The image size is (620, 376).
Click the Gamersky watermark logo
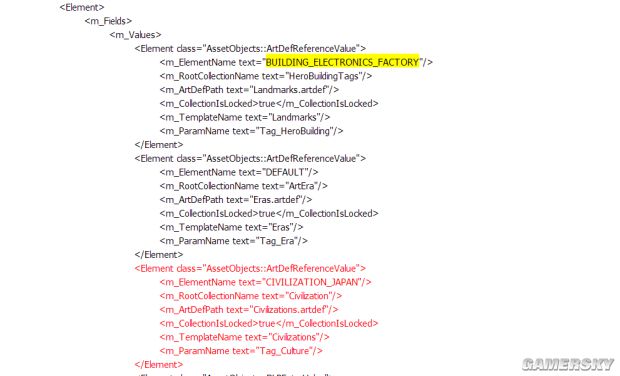coord(568,365)
